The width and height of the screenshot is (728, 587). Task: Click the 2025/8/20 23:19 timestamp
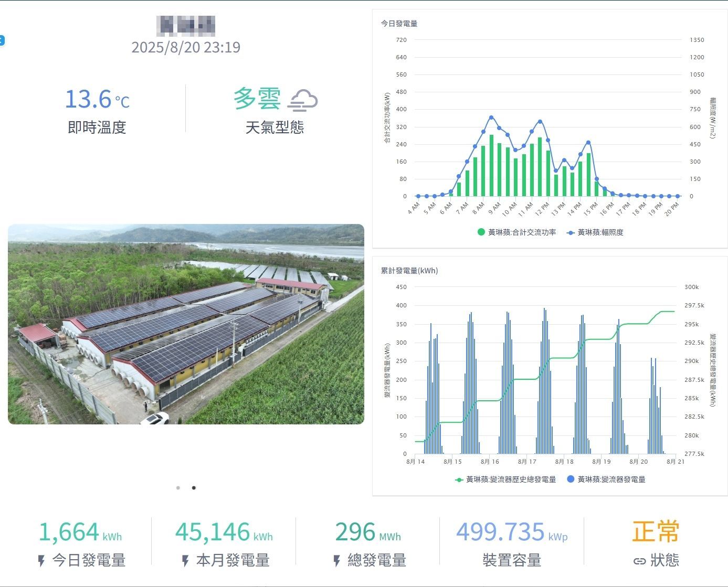(186, 47)
